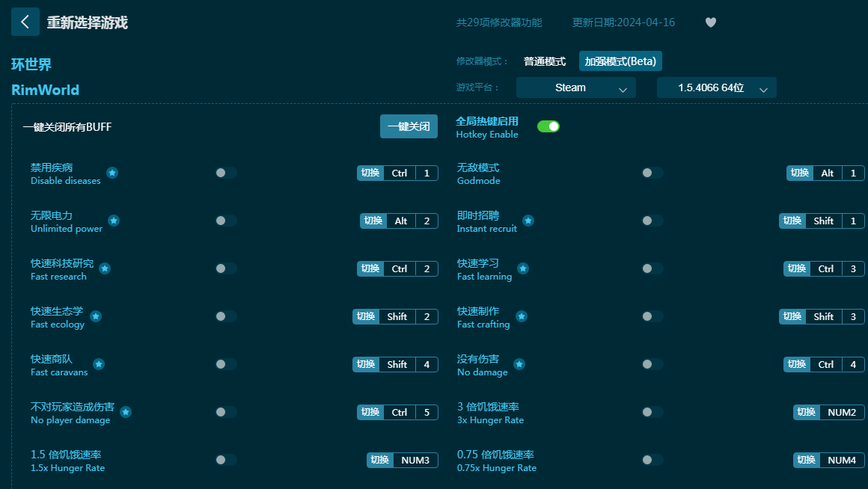Click star badge next to Fast ecology
The image size is (868, 489).
click(96, 316)
